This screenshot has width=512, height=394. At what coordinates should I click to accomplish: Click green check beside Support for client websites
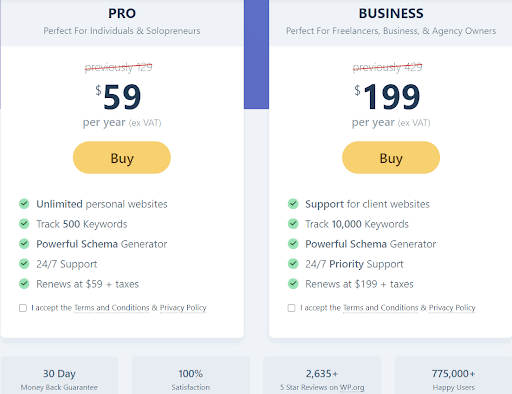click(x=293, y=204)
